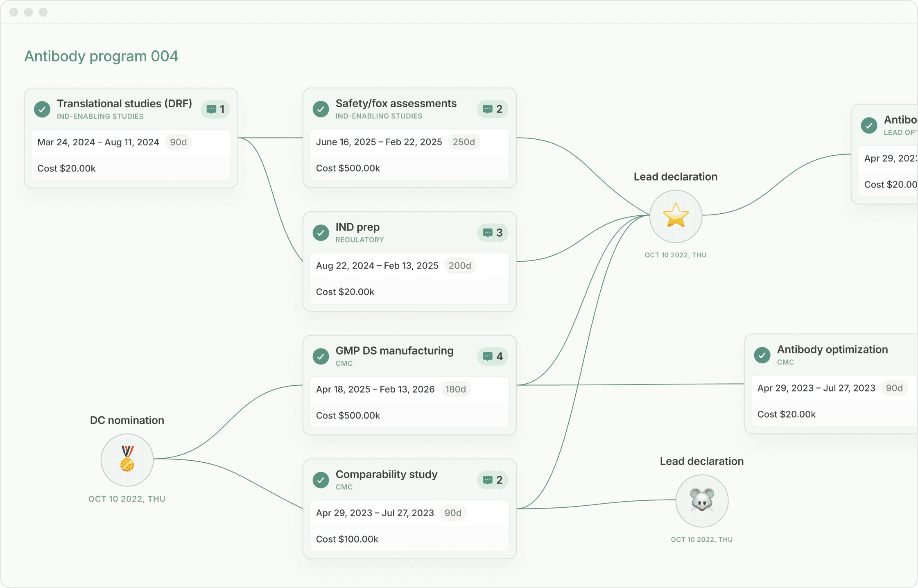
Task: Open comments badge on Comparability study
Action: pos(493,480)
